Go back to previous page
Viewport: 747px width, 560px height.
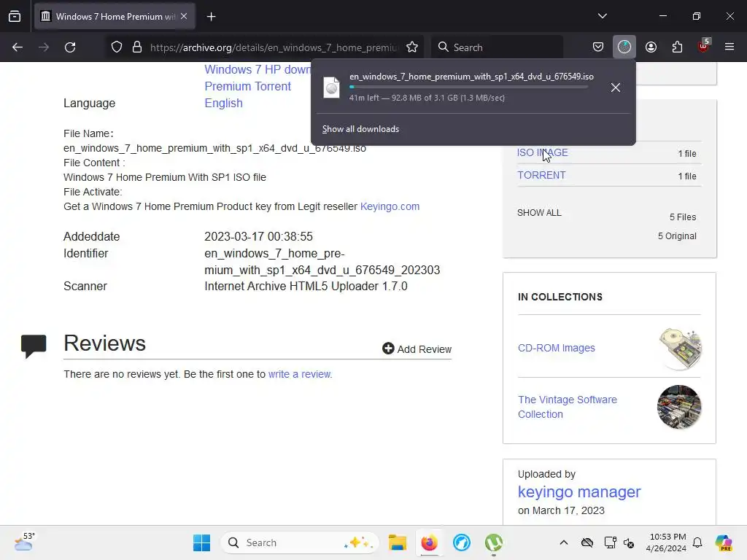(x=18, y=47)
